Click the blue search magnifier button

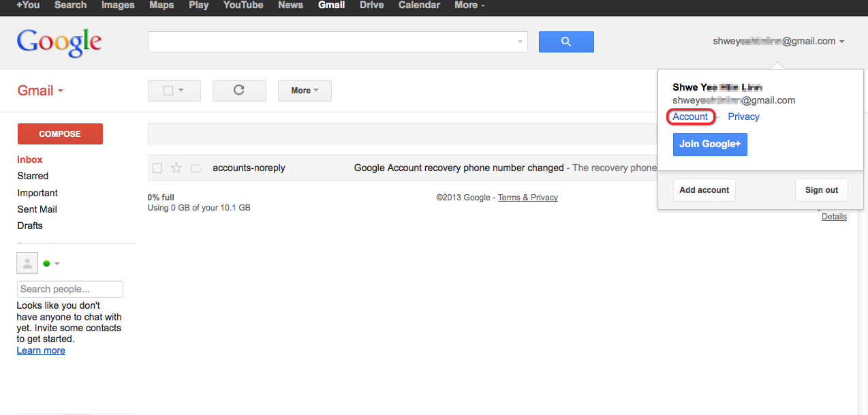coord(566,42)
